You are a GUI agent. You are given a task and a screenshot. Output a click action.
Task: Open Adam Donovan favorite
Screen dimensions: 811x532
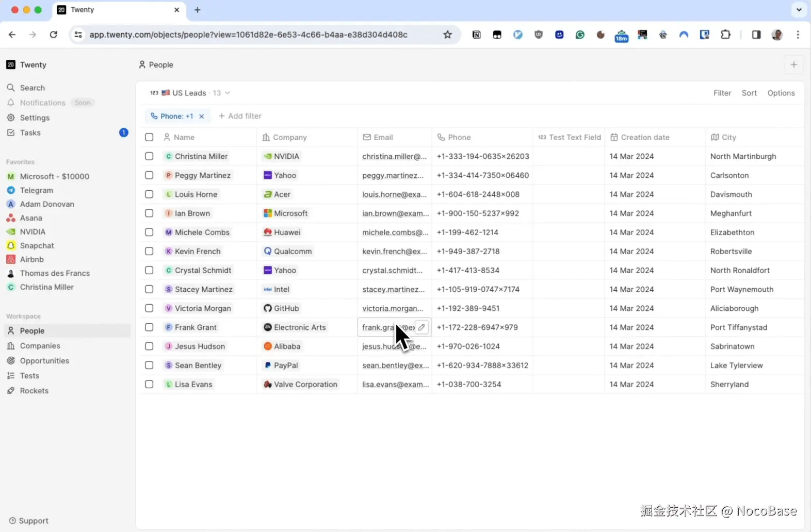click(x=47, y=204)
